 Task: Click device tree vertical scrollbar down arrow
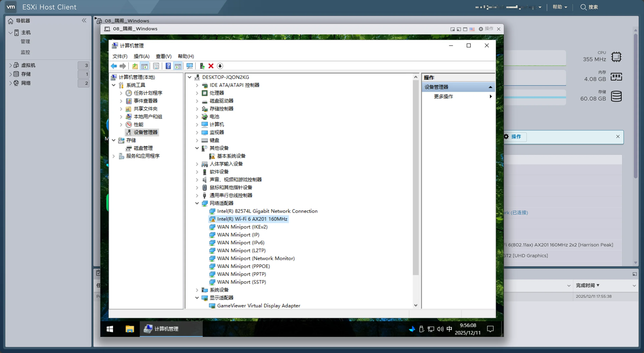pos(416,305)
